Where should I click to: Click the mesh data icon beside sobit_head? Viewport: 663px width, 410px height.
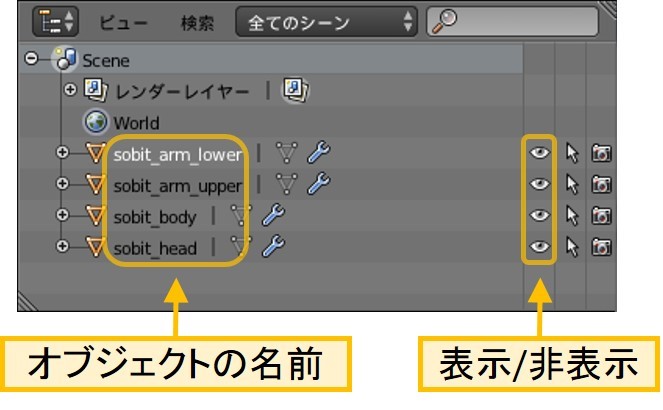tap(241, 246)
